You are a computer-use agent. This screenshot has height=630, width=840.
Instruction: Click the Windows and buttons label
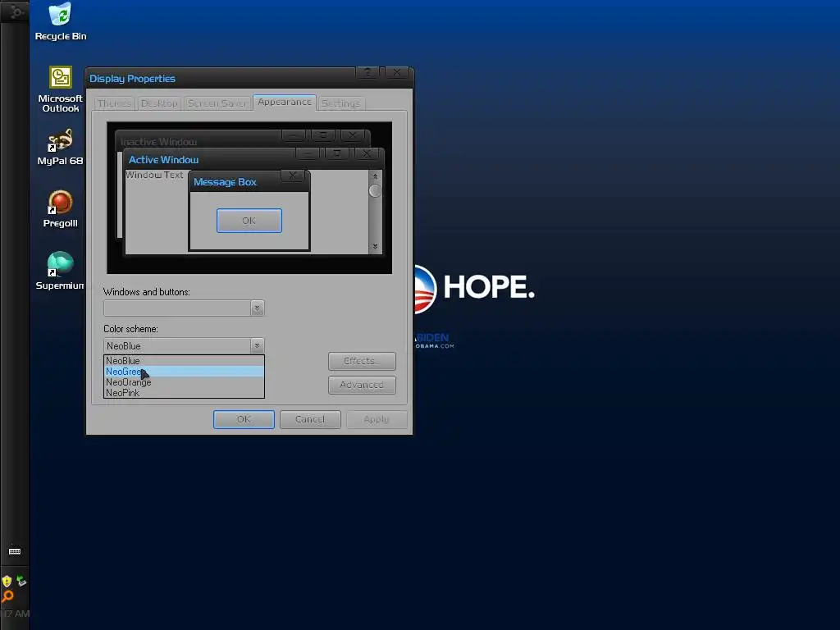[147, 292]
